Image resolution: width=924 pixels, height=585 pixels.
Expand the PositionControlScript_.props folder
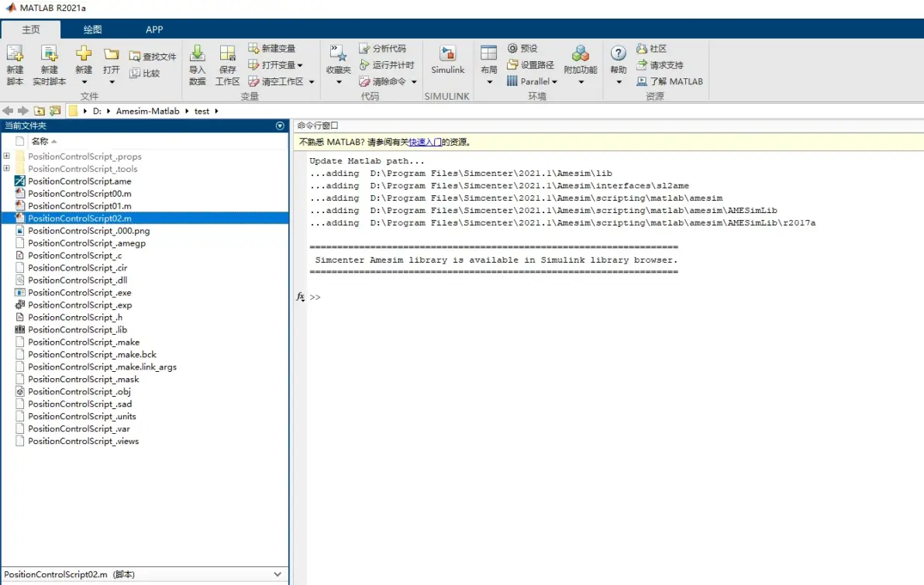(x=6, y=156)
